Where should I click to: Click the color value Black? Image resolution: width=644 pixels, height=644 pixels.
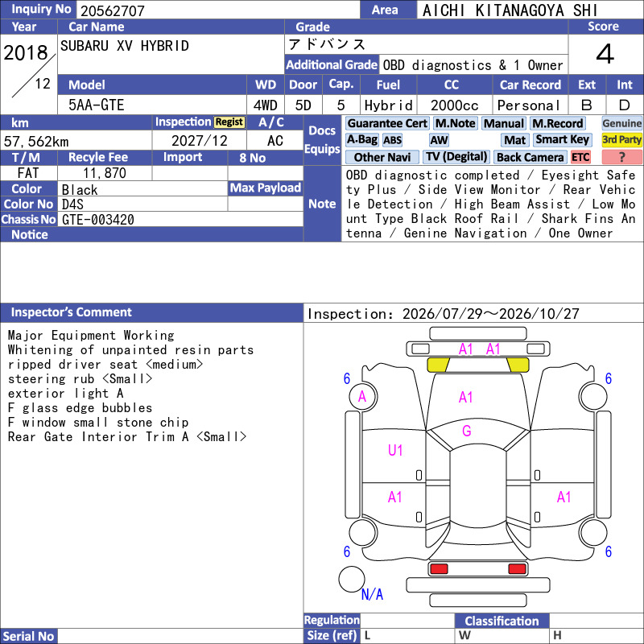(80, 190)
